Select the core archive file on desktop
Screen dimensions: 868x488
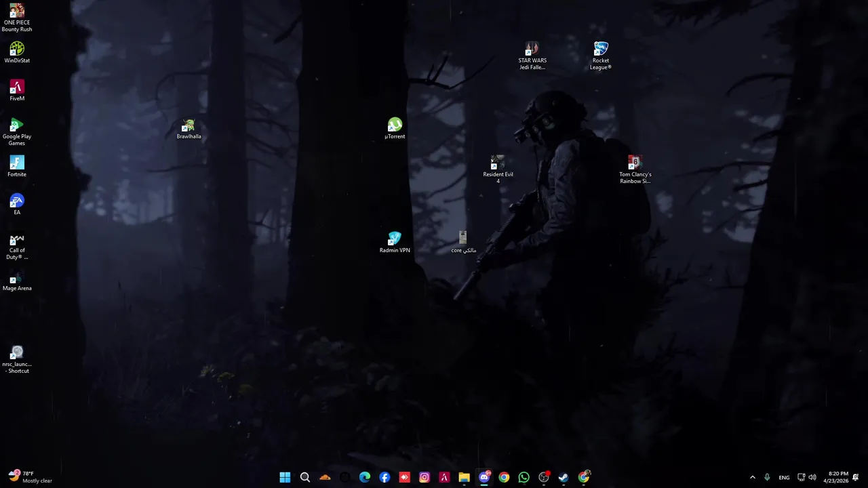click(463, 243)
